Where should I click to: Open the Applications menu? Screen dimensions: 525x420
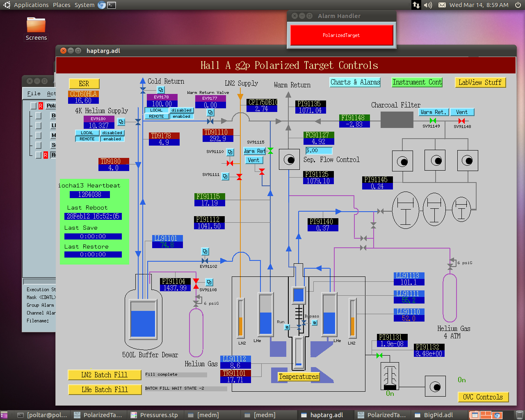coord(31,5)
